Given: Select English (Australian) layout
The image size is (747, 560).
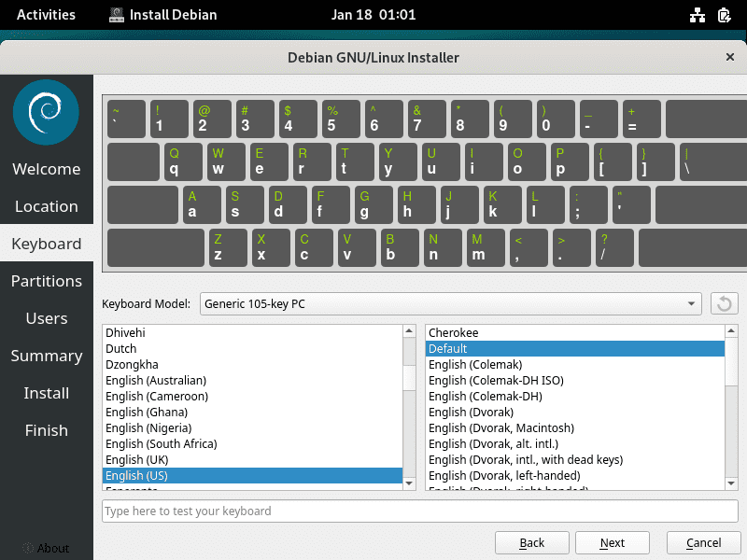Looking at the screenshot, I should click(x=252, y=380).
